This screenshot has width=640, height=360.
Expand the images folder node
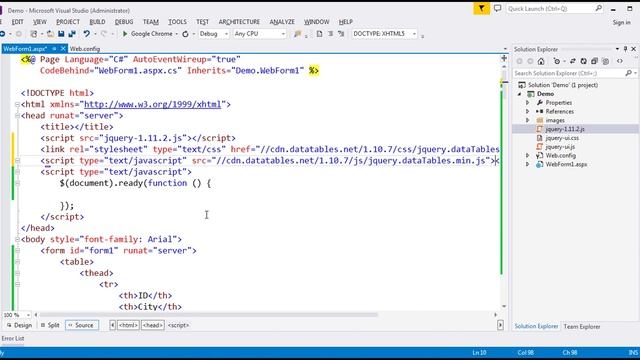tap(527, 120)
